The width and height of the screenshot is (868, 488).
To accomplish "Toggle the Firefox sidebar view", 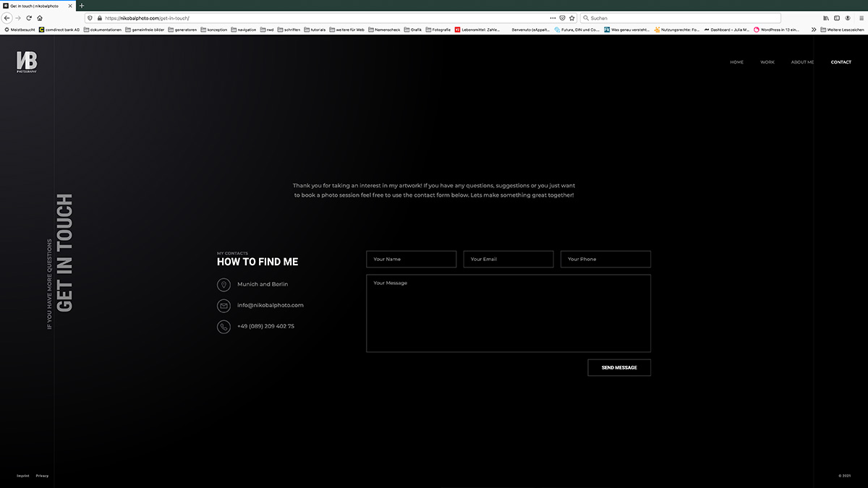I will click(837, 17).
